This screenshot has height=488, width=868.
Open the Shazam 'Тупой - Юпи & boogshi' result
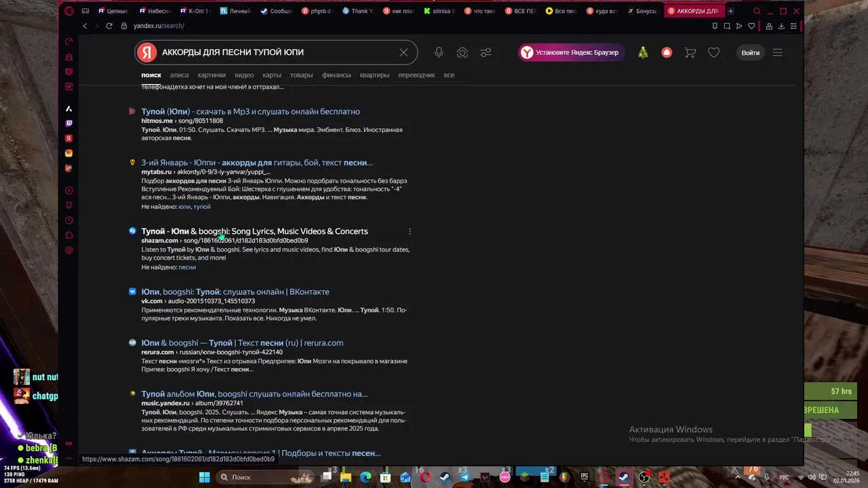pos(254,231)
